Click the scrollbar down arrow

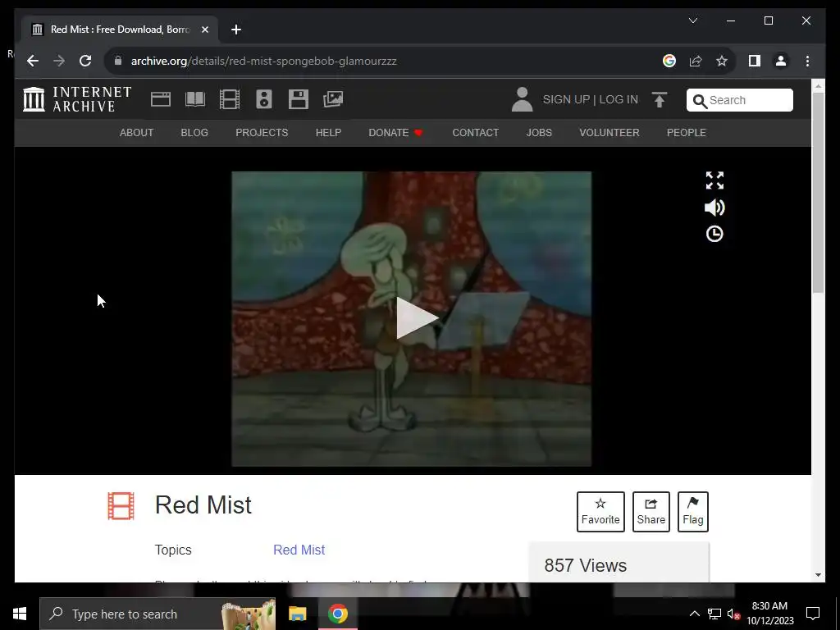coord(818,575)
